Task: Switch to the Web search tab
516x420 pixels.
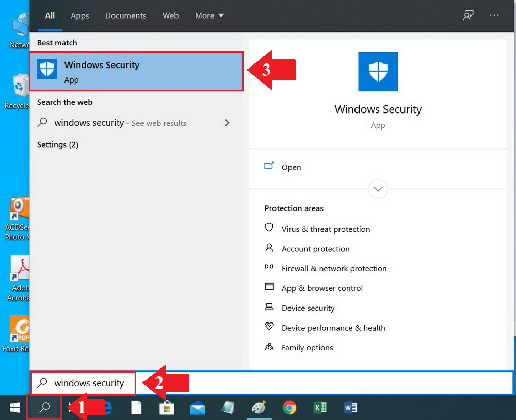Action: pos(170,15)
